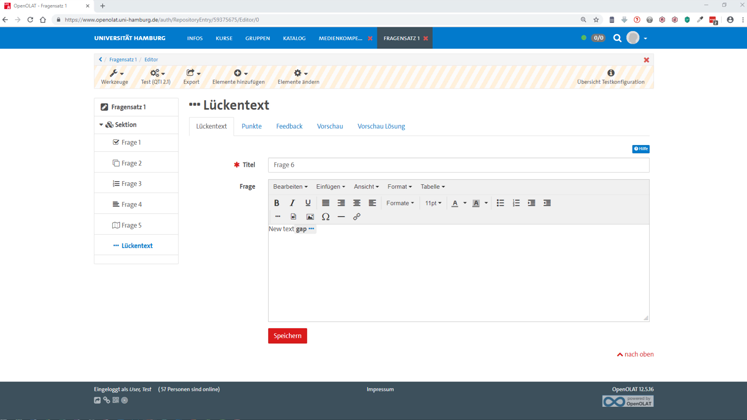Image resolution: width=747 pixels, height=420 pixels.
Task: Insert a bullet list
Action: [500, 203]
